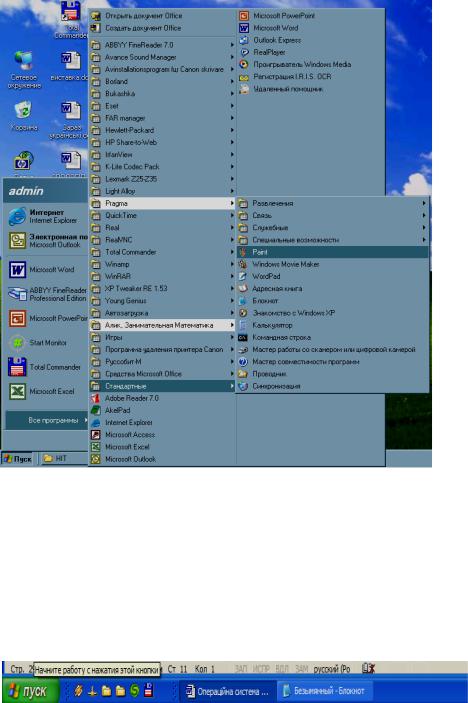Screen dimensions: 468x703
Task: Click the small Пуск button beside HIT
Action: click(18, 459)
